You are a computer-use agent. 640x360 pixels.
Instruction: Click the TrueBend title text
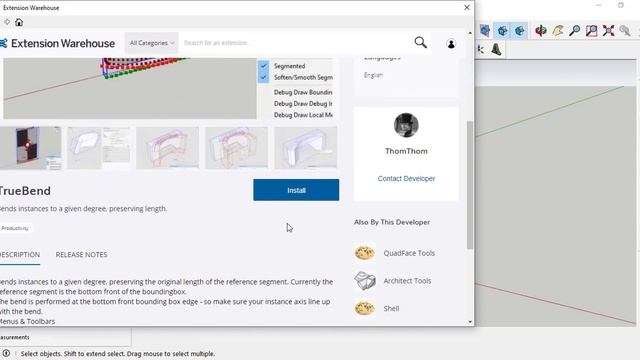click(x=25, y=191)
